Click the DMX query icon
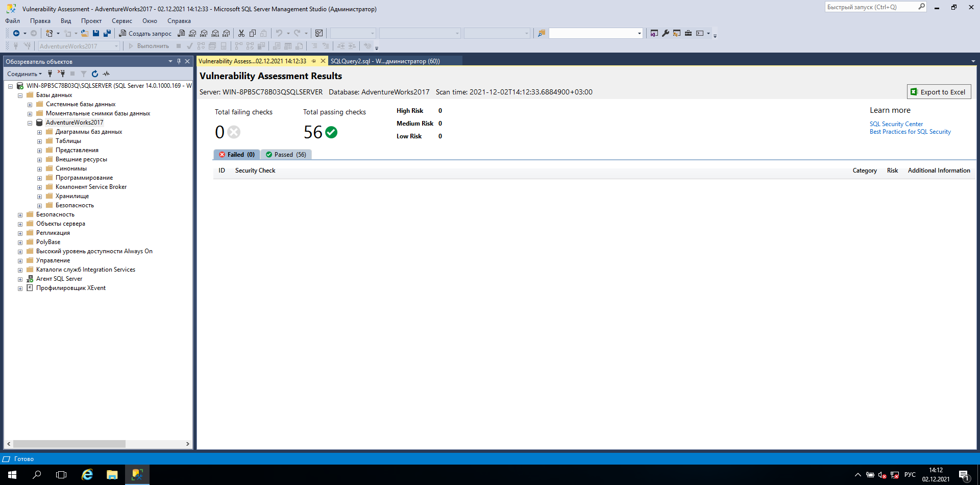This screenshot has width=980, height=485. click(204, 33)
